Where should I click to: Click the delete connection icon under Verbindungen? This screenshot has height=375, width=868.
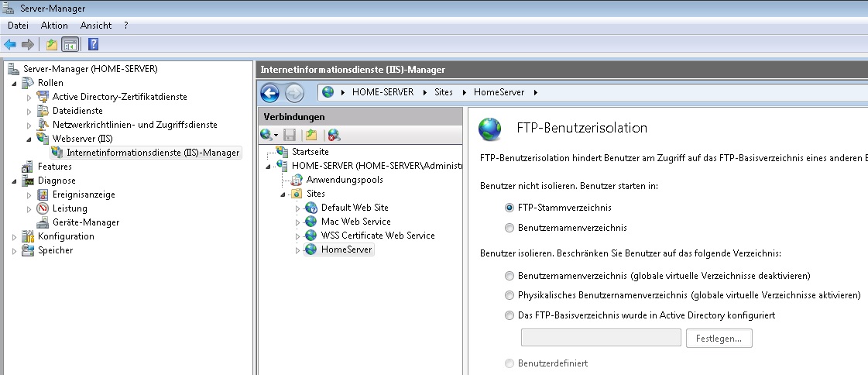coord(333,134)
